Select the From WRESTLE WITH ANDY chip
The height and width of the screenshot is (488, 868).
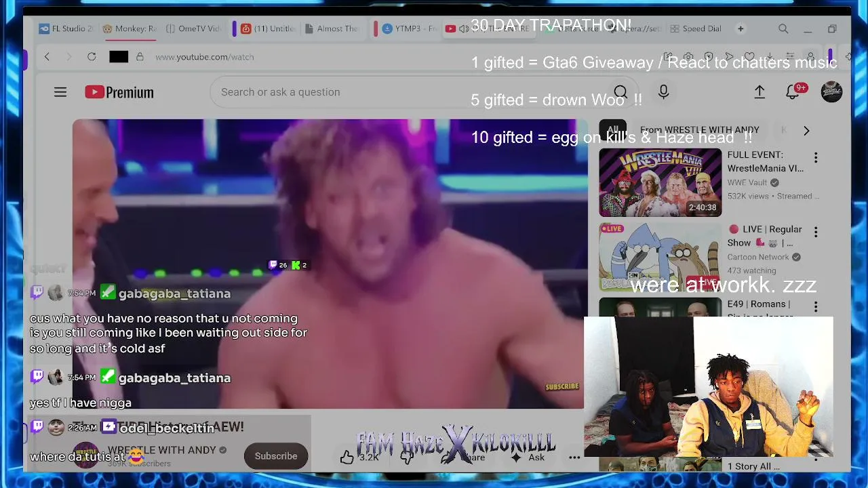pyautogui.click(x=700, y=130)
